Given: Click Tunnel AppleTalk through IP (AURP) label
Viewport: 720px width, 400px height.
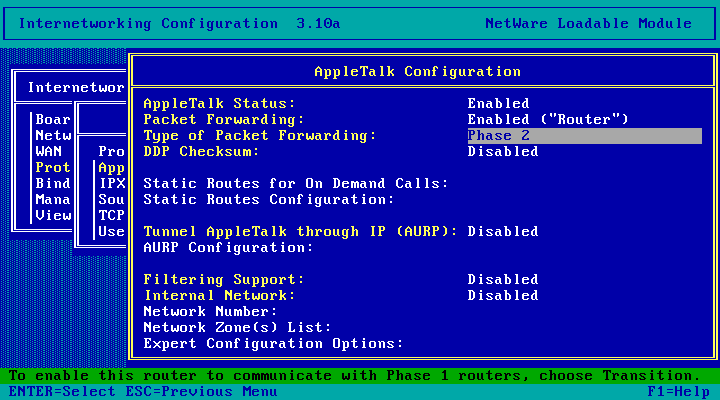Looking at the screenshot, I should pos(300,231).
